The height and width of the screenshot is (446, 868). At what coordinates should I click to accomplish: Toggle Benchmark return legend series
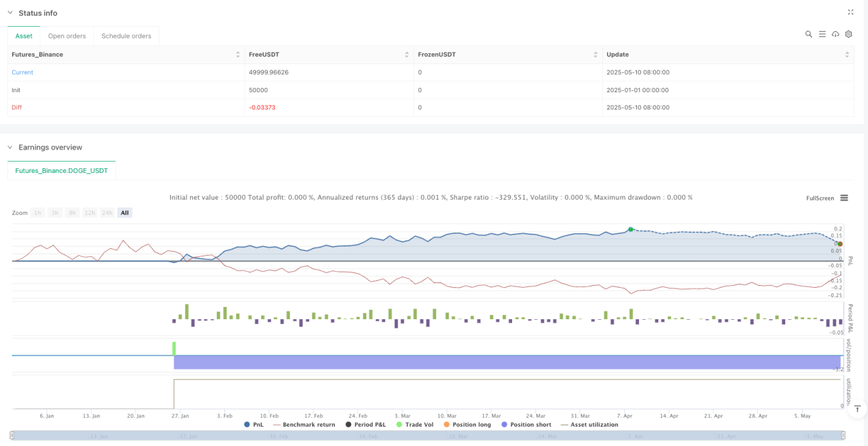[x=306, y=425]
